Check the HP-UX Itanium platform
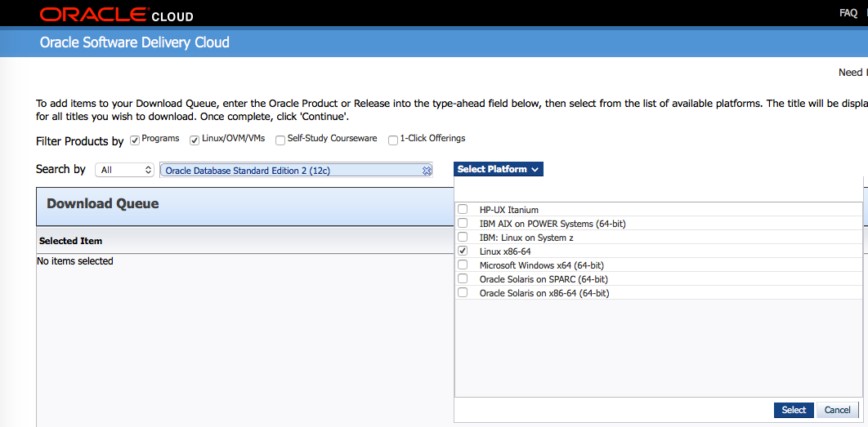 click(x=463, y=209)
